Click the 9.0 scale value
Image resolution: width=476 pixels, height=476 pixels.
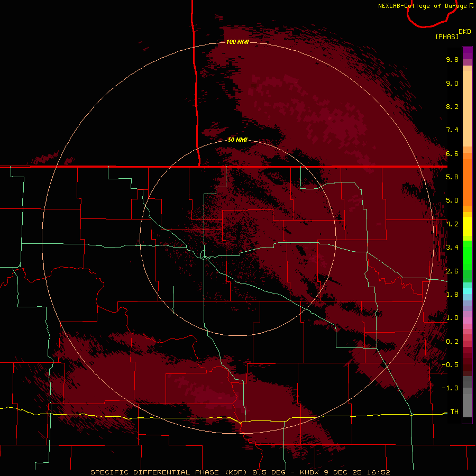click(x=452, y=83)
